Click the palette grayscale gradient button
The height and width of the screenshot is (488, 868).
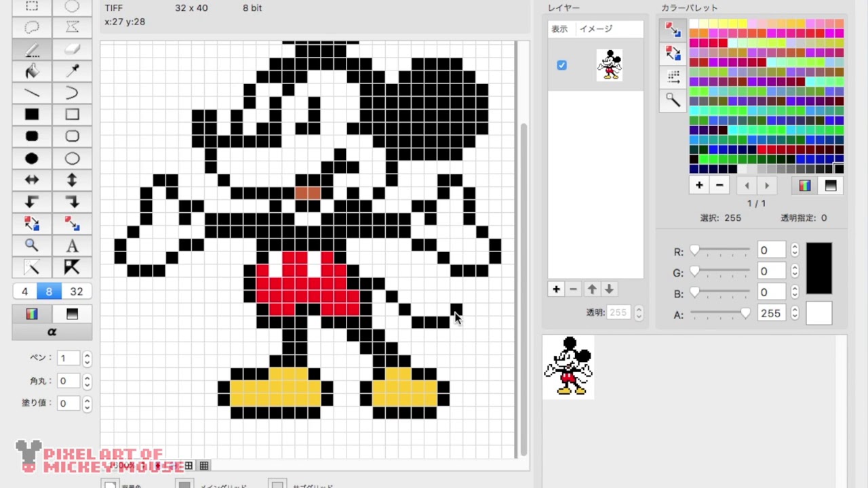pos(831,186)
